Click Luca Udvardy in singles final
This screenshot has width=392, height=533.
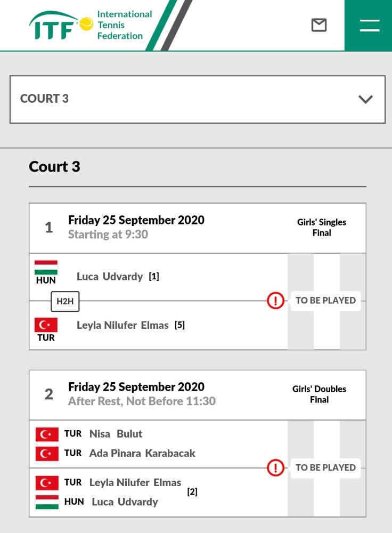(110, 276)
